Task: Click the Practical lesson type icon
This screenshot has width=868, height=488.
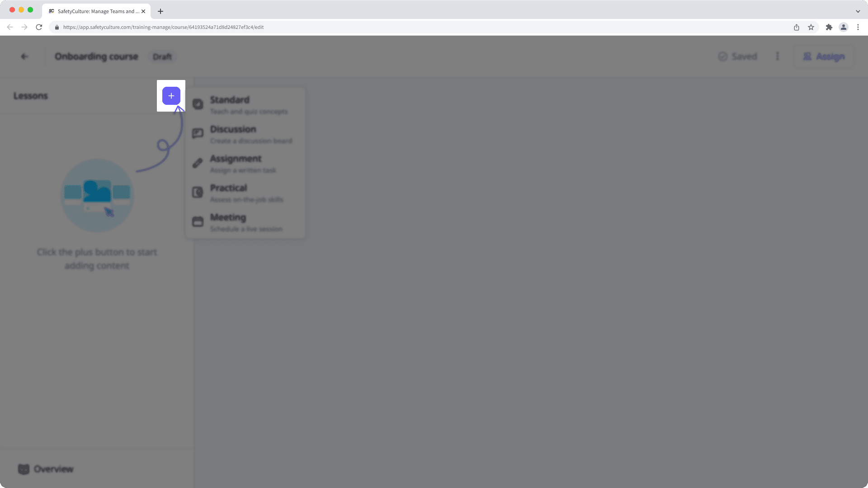Action: pos(197,192)
